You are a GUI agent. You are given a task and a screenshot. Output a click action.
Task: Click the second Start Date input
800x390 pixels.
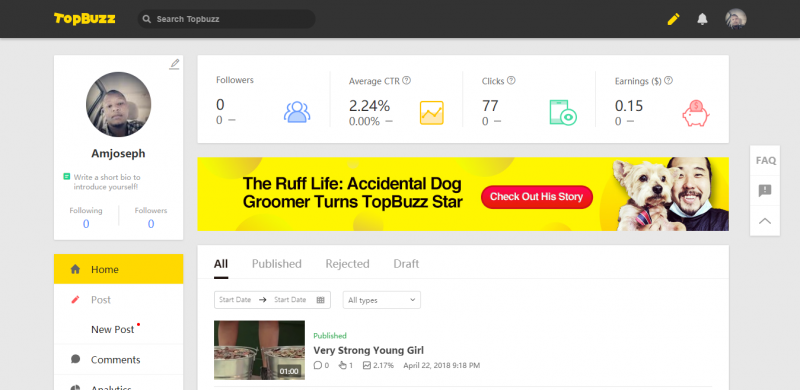[290, 300]
